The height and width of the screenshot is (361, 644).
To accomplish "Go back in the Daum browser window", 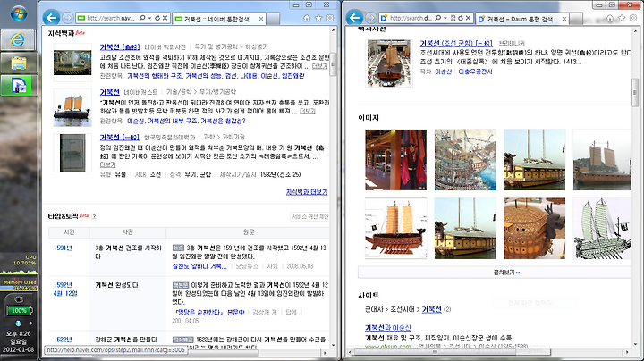I will click(x=354, y=18).
